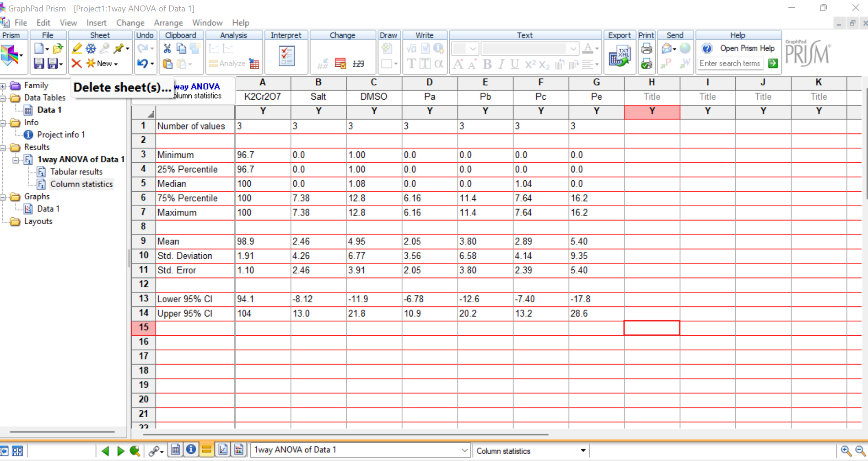
Task: Go to next sheet with green arrow
Action: [121, 451]
